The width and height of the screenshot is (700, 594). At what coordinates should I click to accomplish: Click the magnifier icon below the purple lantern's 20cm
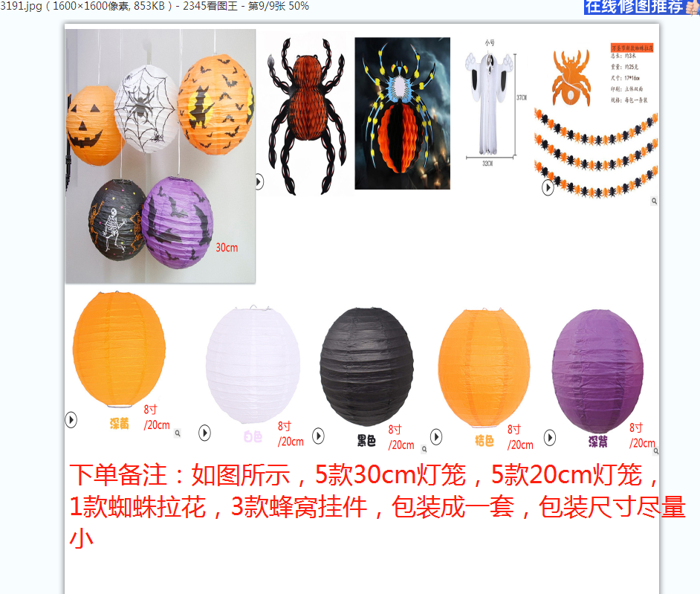656,451
